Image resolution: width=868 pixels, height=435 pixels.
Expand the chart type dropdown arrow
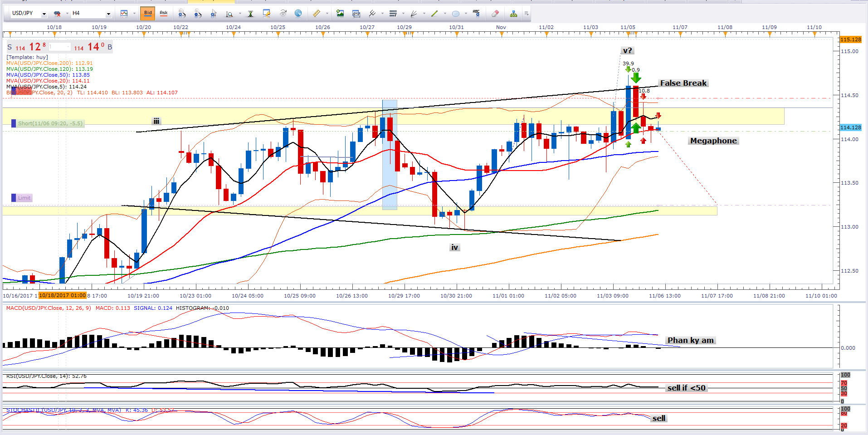(x=135, y=14)
